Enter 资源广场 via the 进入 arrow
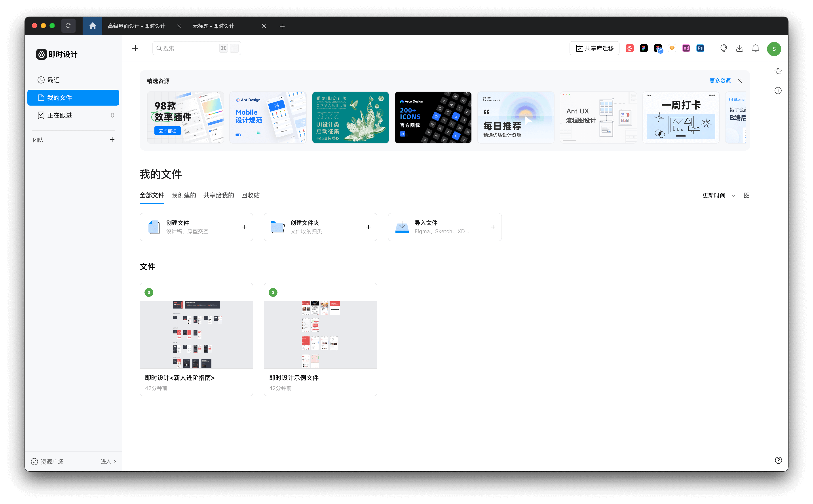813x504 pixels. (x=109, y=461)
